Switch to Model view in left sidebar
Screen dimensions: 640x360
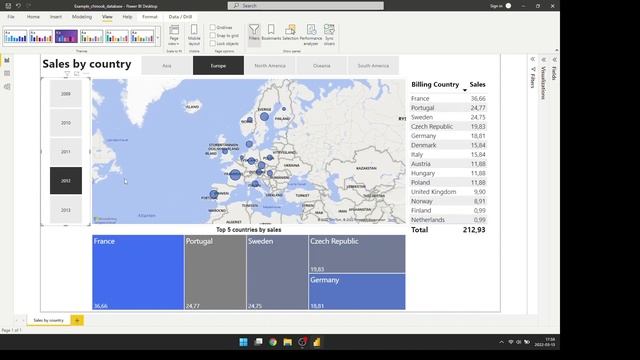point(7,87)
